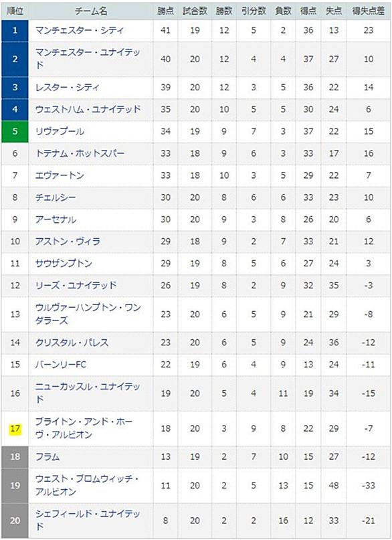This screenshot has height=540, width=392.
Task: Open the トテナム・ホットスパー team link
Action: click(x=80, y=153)
